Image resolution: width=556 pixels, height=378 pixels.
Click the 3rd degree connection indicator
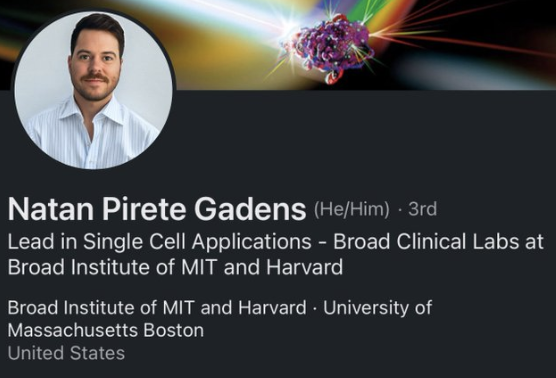click(x=422, y=209)
